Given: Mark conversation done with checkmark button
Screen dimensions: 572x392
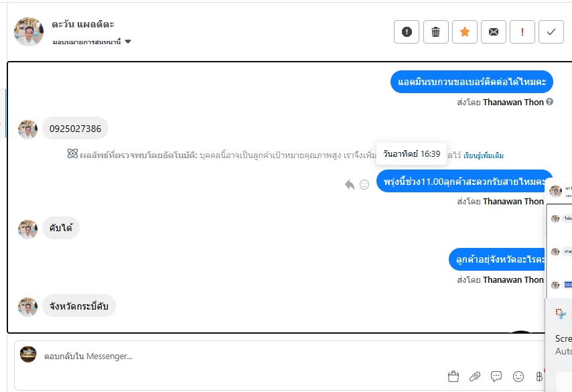Looking at the screenshot, I should pos(551,31).
